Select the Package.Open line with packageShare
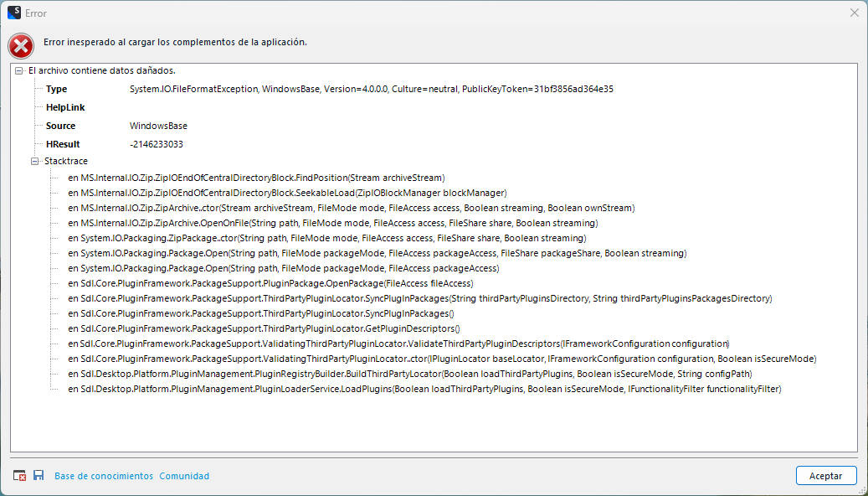The image size is (868, 496). click(377, 253)
